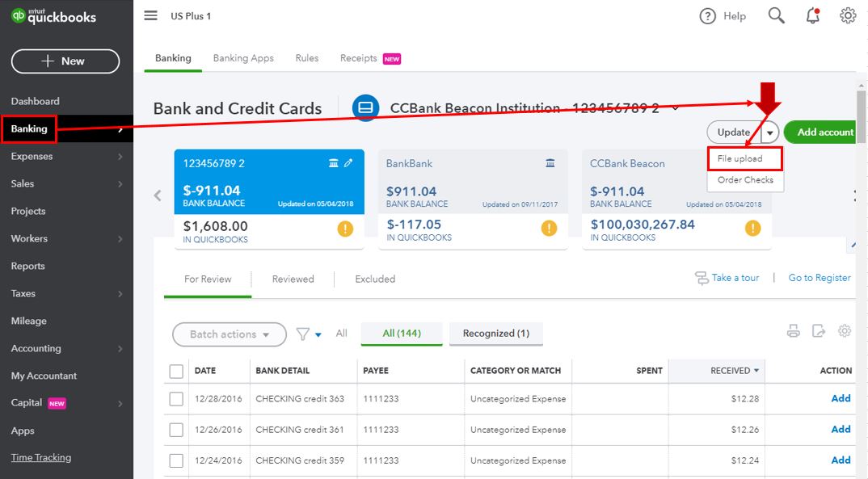Export the transaction list icon
The height and width of the screenshot is (479, 868).
pyautogui.click(x=818, y=331)
